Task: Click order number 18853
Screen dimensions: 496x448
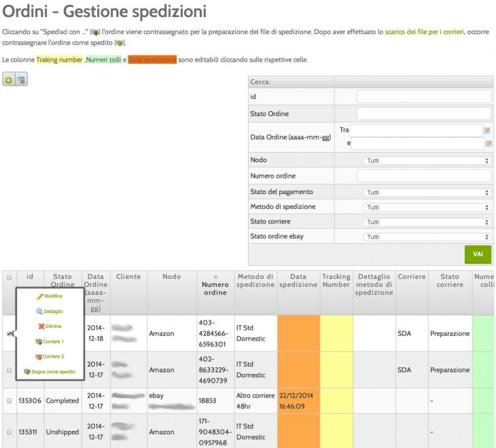Action: click(207, 400)
